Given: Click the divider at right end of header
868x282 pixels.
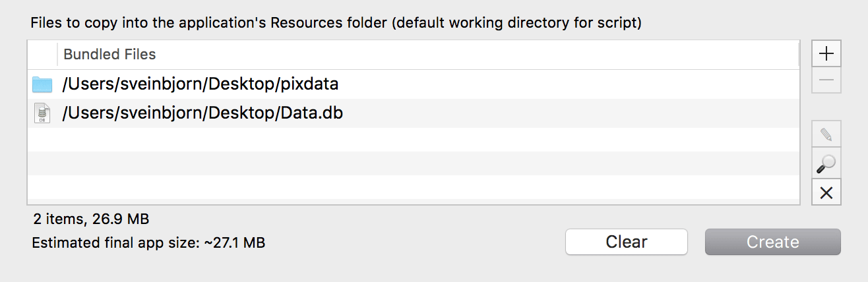Looking at the screenshot, I should click(x=798, y=54).
